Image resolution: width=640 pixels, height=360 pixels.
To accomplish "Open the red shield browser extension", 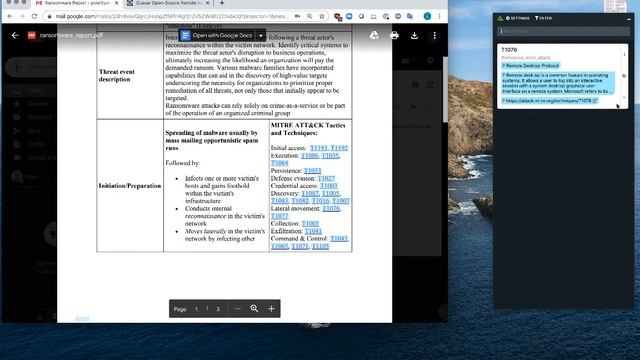I will pos(337,17).
